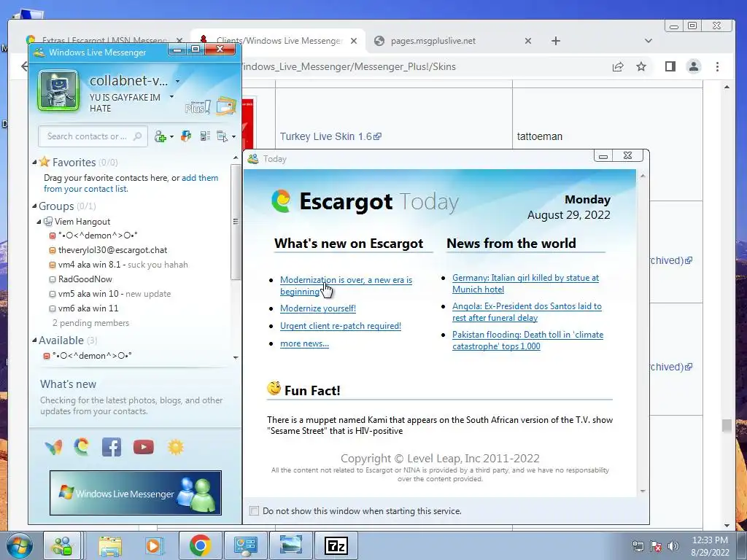Open the personal message dropdown arrow

click(171, 97)
